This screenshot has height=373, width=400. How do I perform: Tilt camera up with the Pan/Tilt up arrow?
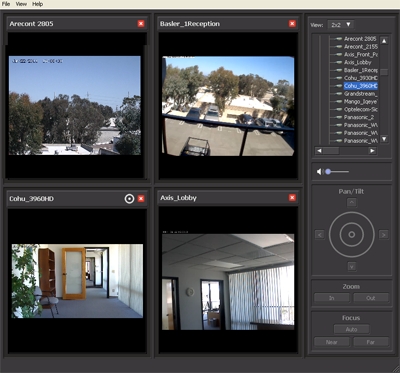click(352, 202)
